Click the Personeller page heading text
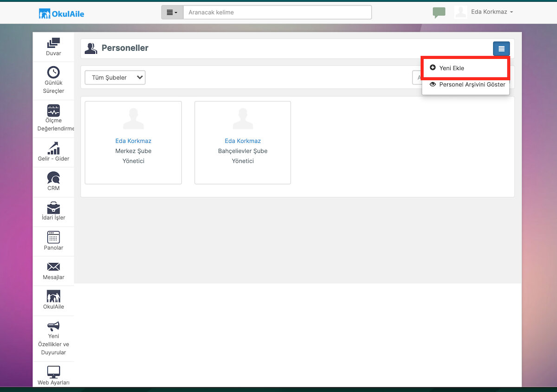Viewport: 557px width, 392px height. [125, 48]
